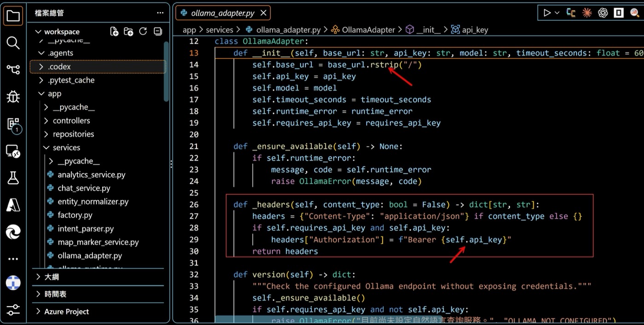Viewport: 644px width, 325px height.
Task: Close the ollama_adapter.py tab
Action: click(264, 13)
